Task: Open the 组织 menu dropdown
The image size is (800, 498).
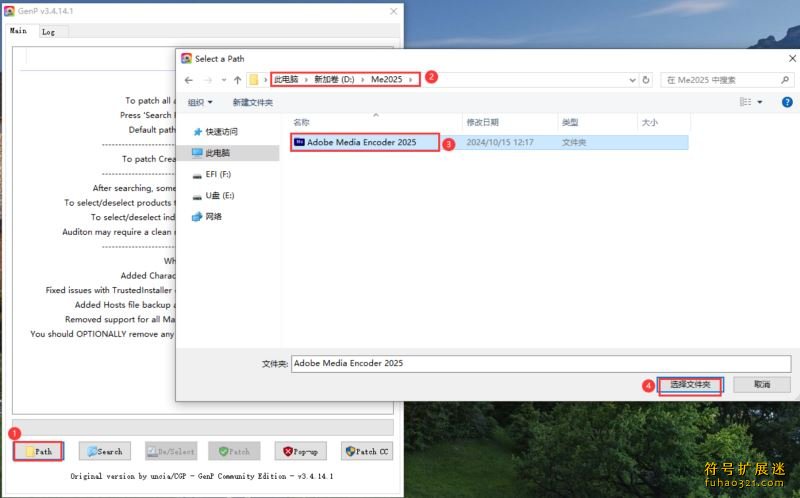Action: click(x=200, y=102)
